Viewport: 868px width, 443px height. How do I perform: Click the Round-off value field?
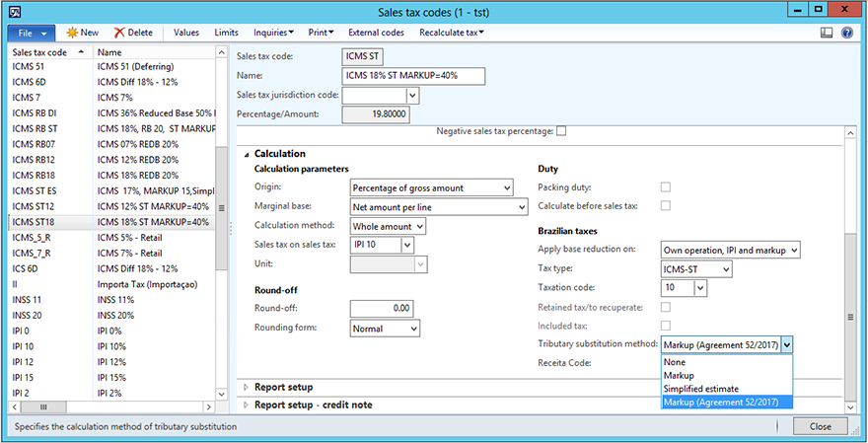[x=382, y=309]
